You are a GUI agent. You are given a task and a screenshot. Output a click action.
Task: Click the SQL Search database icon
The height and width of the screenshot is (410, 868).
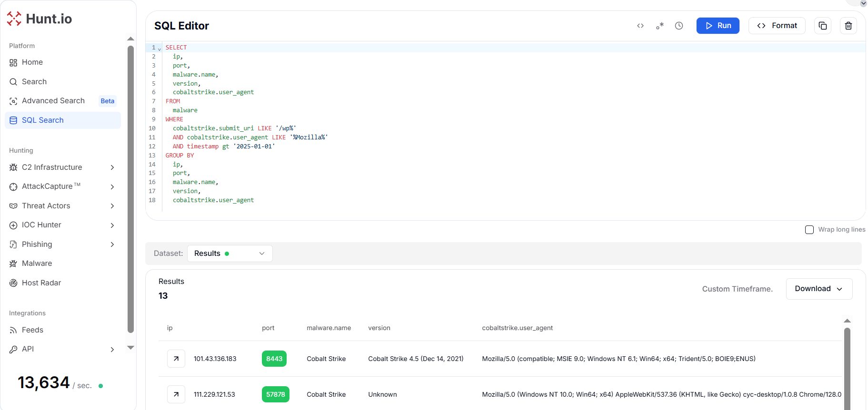click(13, 120)
